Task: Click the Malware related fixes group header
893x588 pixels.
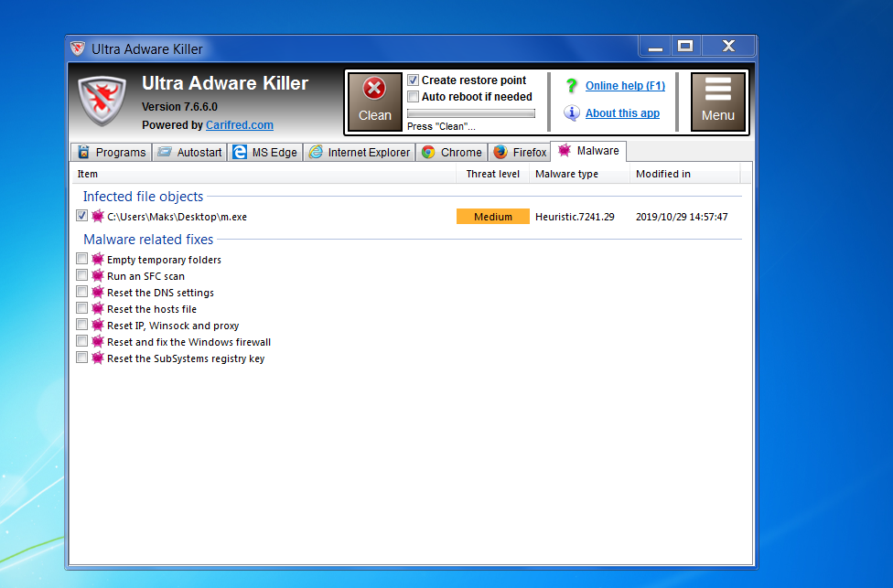Action: click(x=148, y=239)
